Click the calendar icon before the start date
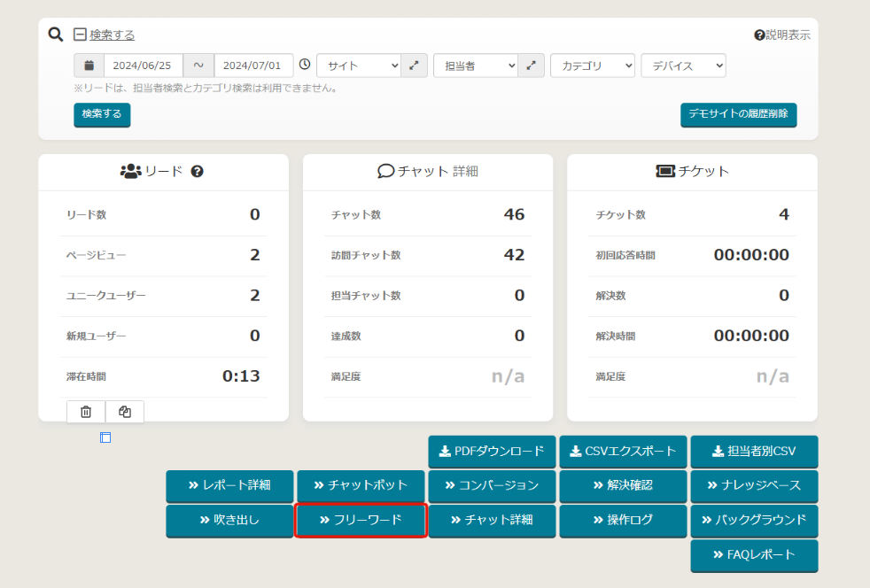Image resolution: width=870 pixels, height=588 pixels. click(89, 66)
